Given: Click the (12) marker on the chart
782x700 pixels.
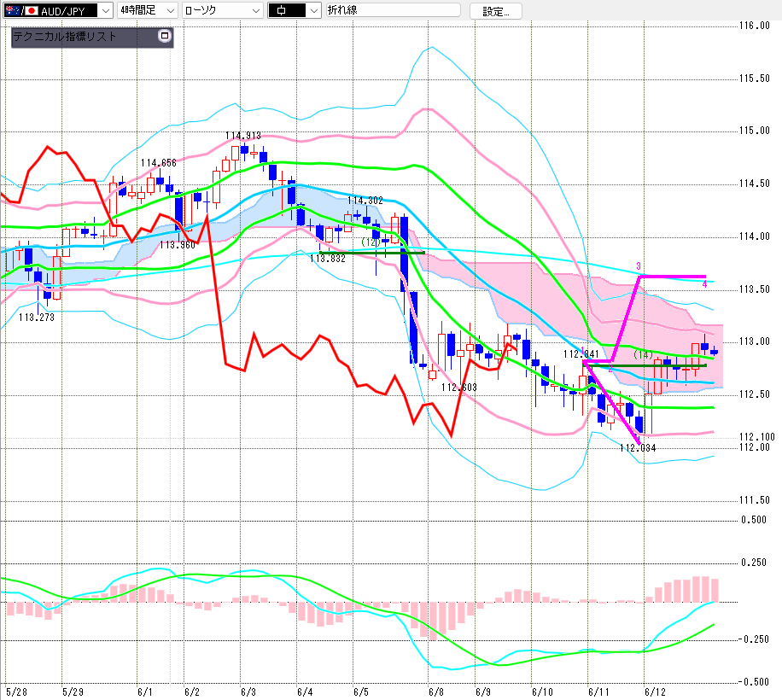Looking at the screenshot, I should point(371,242).
